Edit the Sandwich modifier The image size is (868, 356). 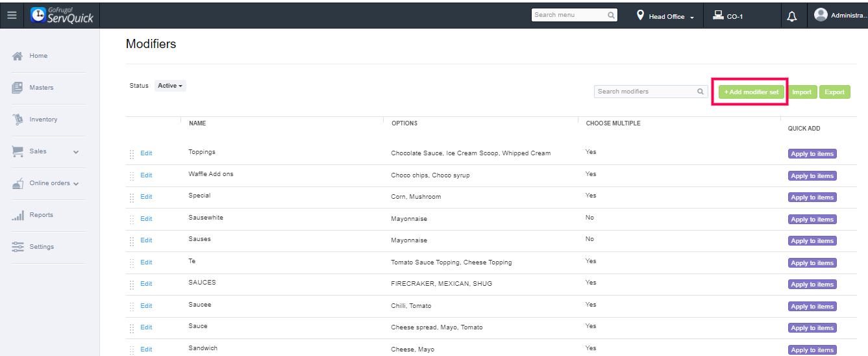146,350
